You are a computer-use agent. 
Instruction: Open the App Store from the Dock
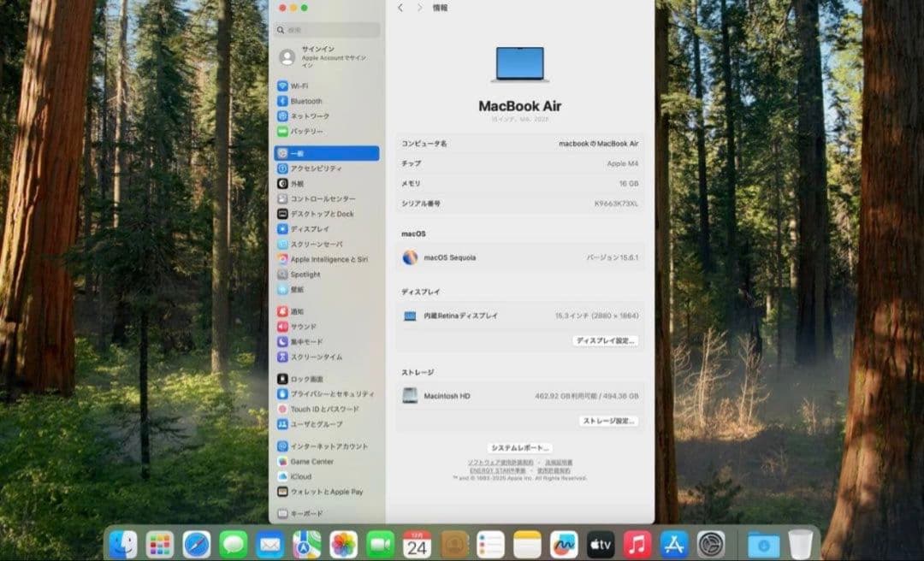[x=675, y=541]
